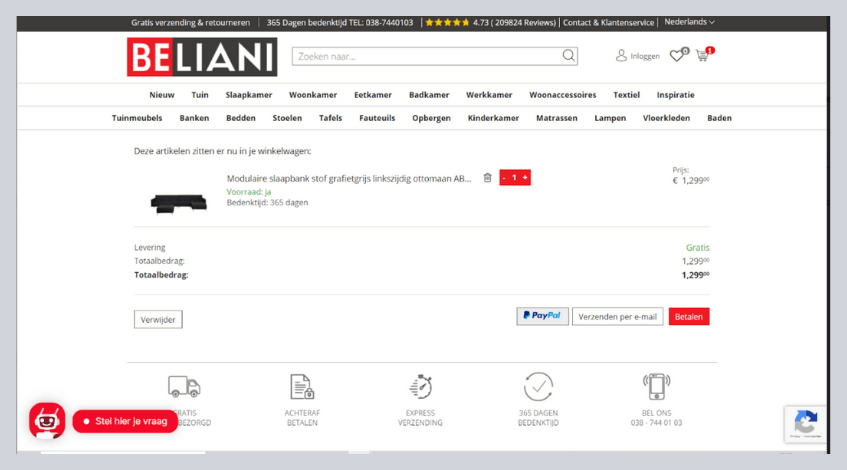The height and width of the screenshot is (470, 847).
Task: Open the sofa product thumbnail
Action: tap(178, 202)
